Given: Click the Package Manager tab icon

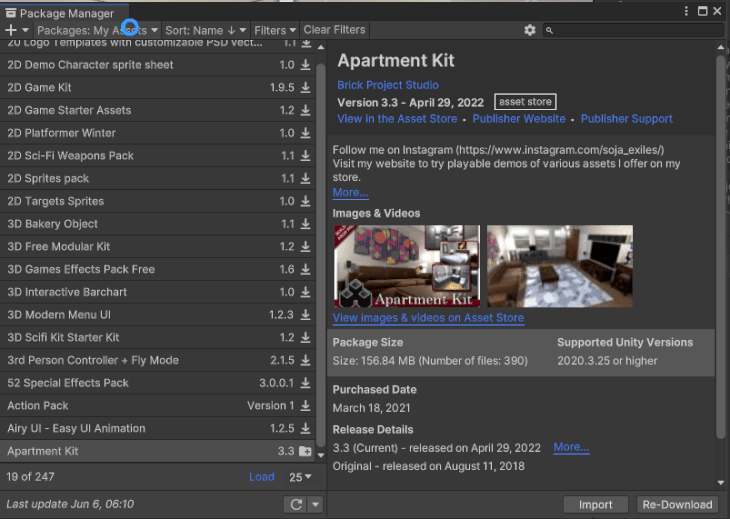Looking at the screenshot, I should click(11, 13).
